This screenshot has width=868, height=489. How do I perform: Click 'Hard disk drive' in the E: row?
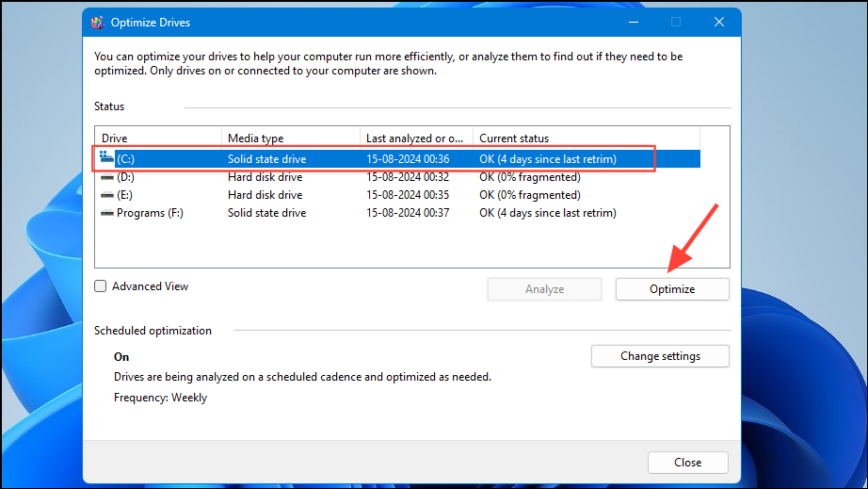click(265, 195)
